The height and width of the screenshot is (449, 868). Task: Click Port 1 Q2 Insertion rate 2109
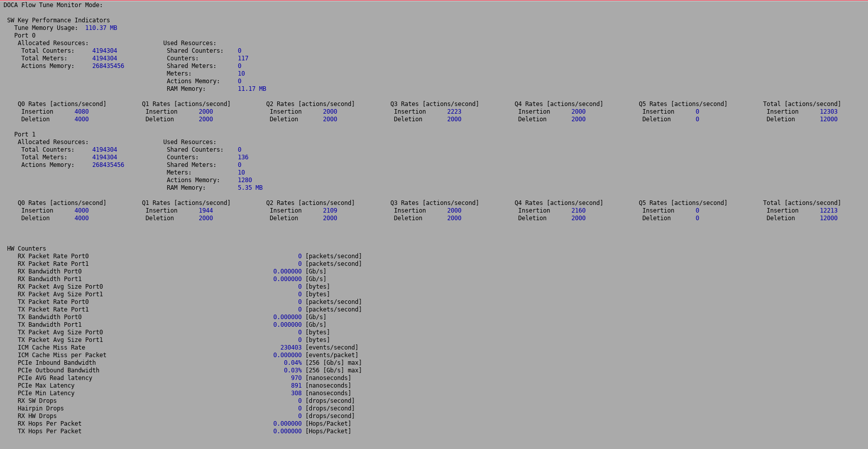tap(330, 211)
